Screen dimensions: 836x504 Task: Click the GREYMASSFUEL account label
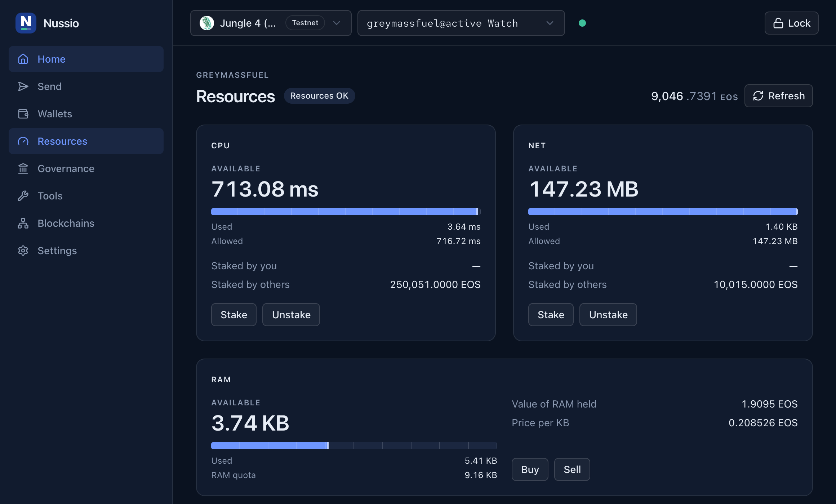tap(232, 75)
